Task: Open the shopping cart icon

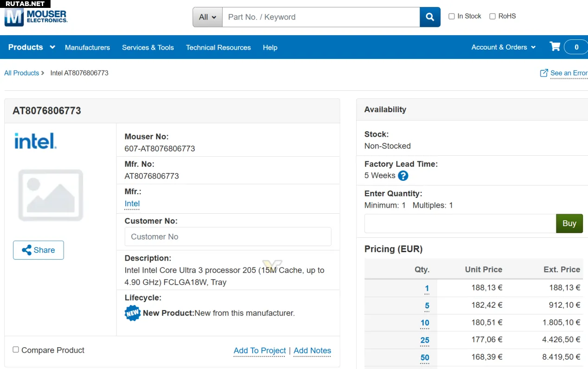Action: (555, 47)
